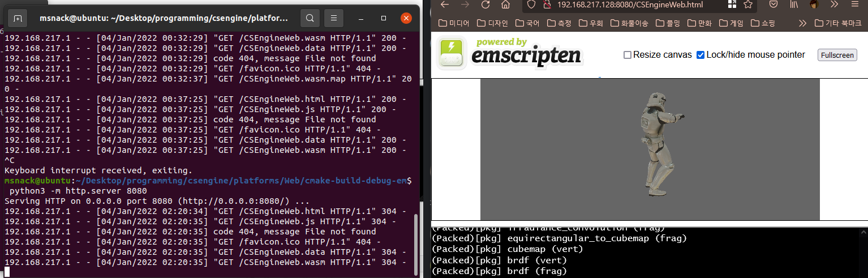Close the terminal window
This screenshot has height=278, width=868.
(x=406, y=18)
